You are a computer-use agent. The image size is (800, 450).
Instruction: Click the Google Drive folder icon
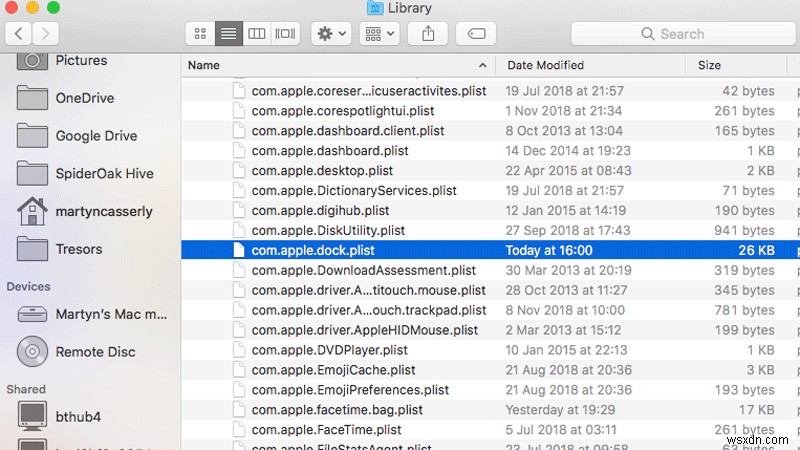tap(32, 136)
